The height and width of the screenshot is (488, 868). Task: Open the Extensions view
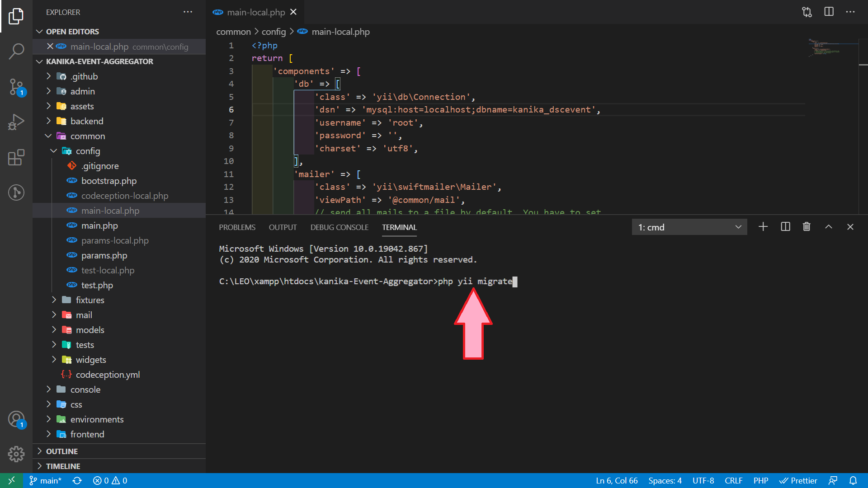(x=16, y=157)
